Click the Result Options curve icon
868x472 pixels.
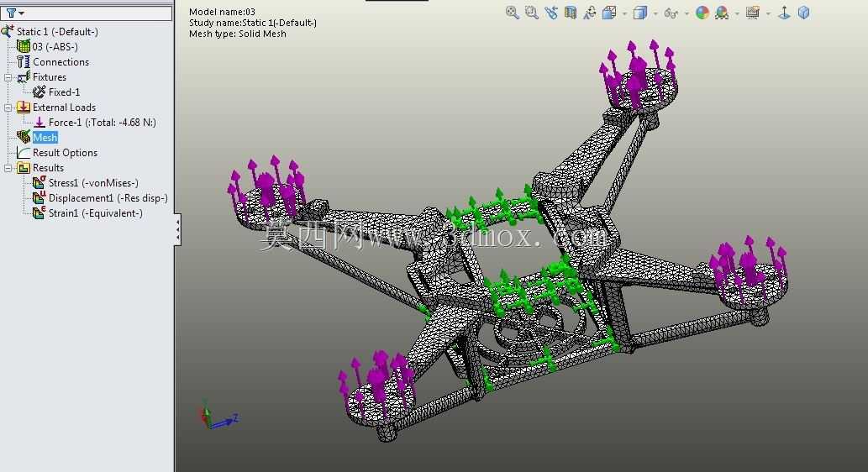click(x=24, y=152)
